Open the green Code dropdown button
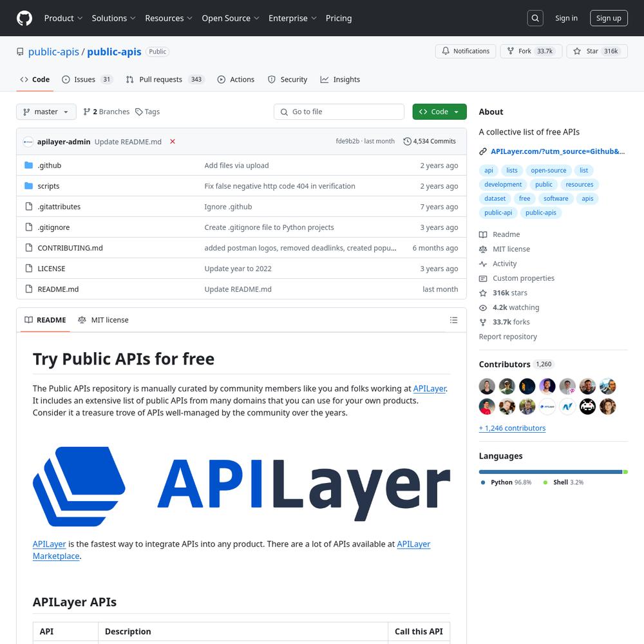The height and width of the screenshot is (644, 644). 439,111
